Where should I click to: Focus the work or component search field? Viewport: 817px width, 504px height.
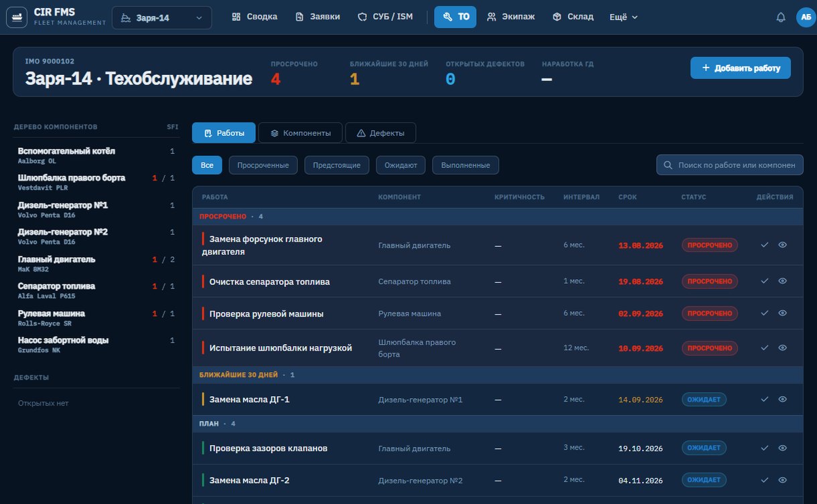point(729,165)
